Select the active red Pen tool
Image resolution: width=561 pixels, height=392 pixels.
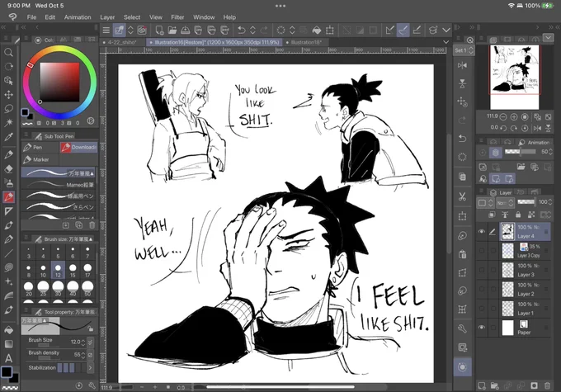pos(8,196)
